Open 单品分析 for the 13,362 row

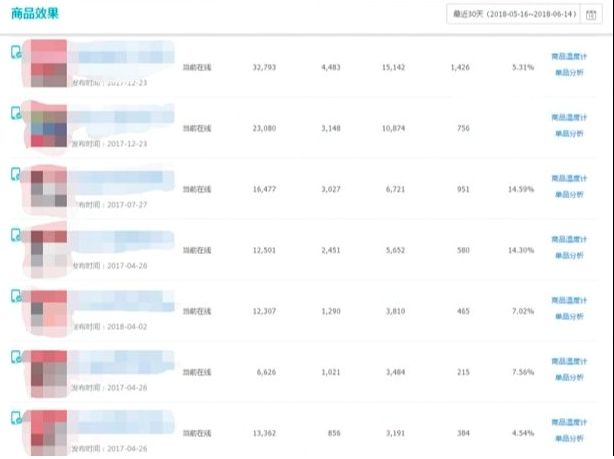pos(567,439)
